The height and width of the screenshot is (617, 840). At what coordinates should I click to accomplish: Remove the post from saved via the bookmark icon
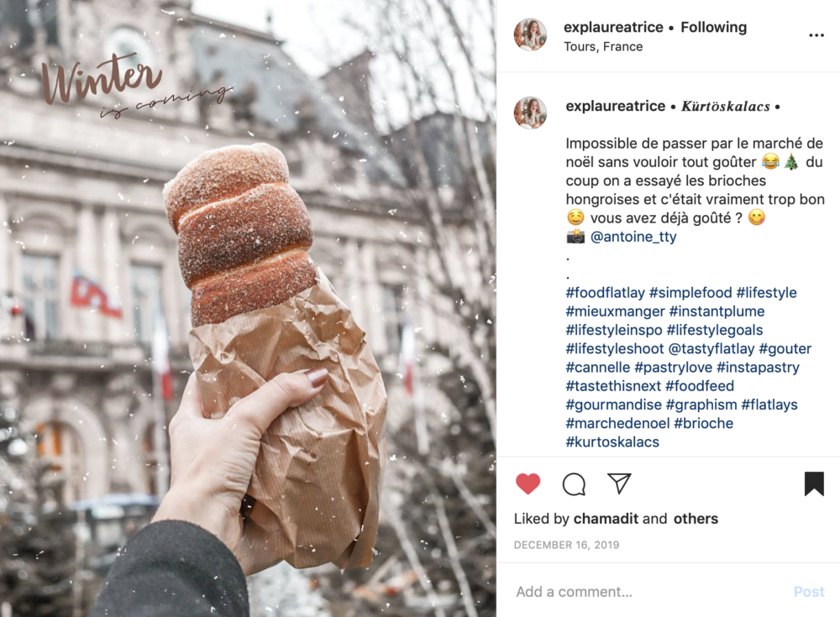pyautogui.click(x=814, y=484)
